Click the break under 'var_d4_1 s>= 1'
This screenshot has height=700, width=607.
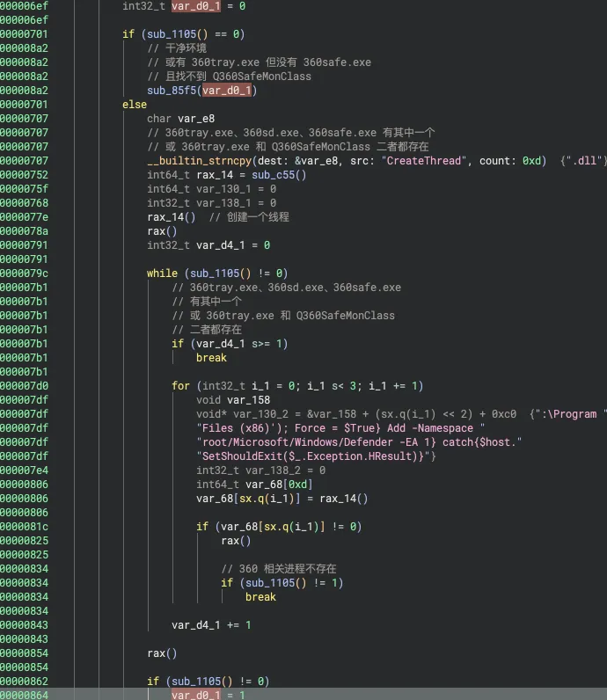[211, 358]
